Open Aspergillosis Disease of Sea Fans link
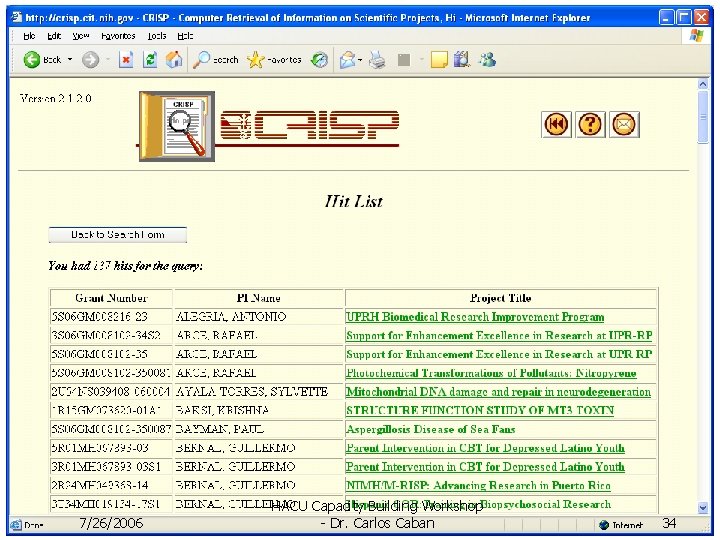Viewport: 720px width, 540px height. 431,429
